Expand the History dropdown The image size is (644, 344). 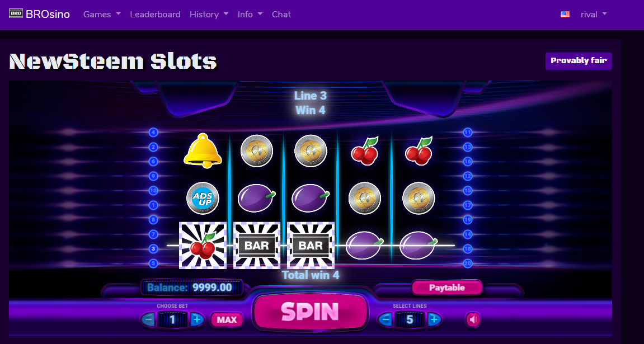point(209,15)
